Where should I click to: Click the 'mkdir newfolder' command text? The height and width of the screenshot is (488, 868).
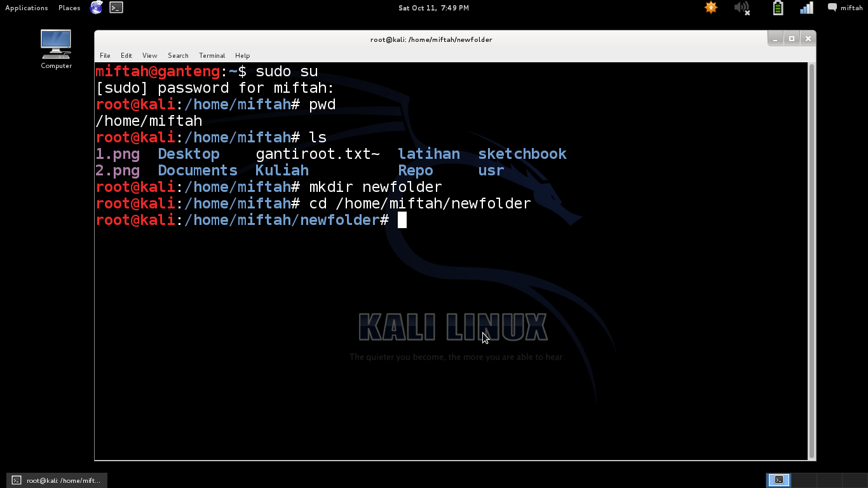pyautogui.click(x=375, y=187)
